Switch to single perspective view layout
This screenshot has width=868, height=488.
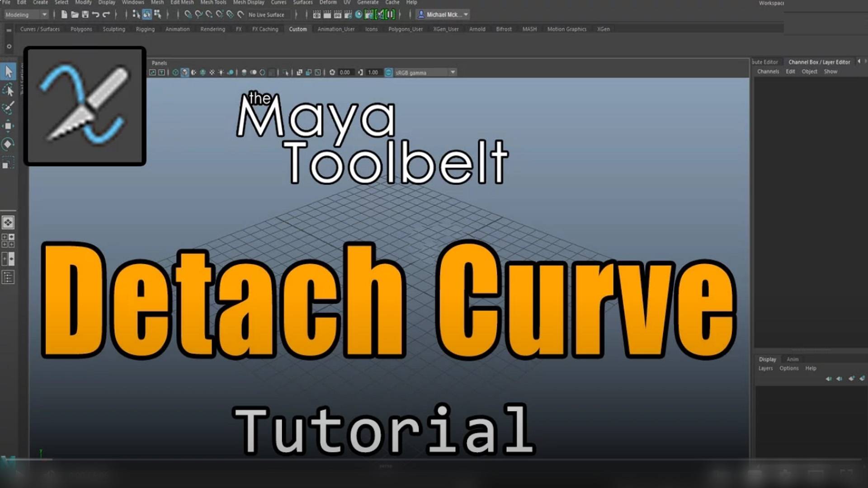8,222
